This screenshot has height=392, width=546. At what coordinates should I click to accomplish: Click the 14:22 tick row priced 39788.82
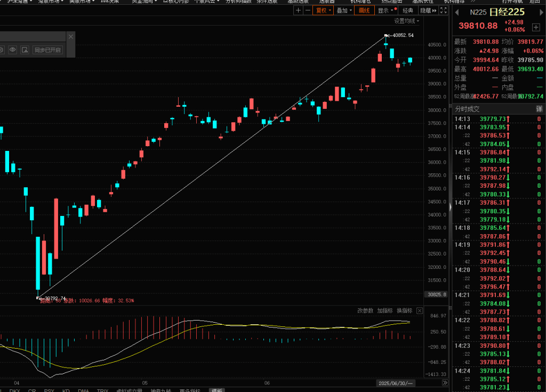click(499, 320)
